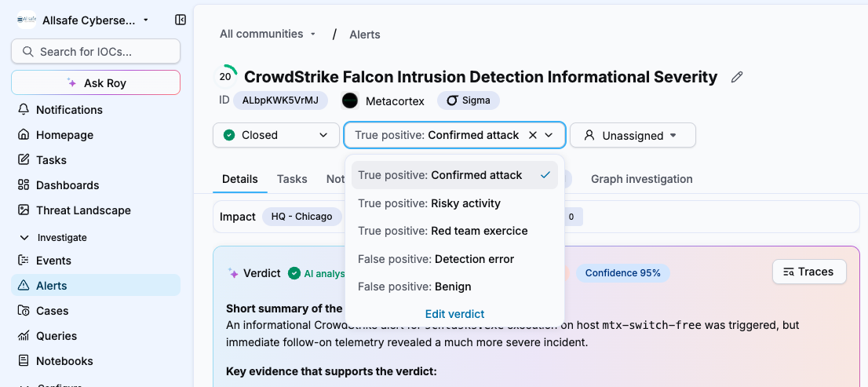Switch to the Details tab
The image size is (868, 387).
(239, 179)
